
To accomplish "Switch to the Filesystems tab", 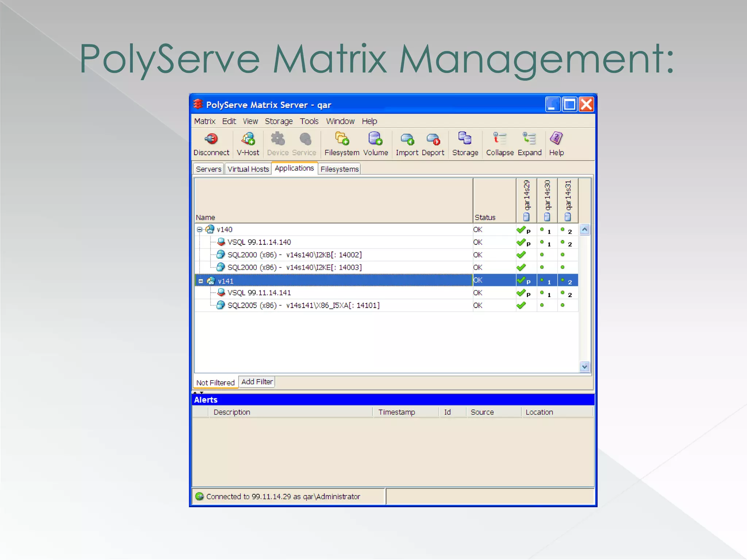I will pyautogui.click(x=340, y=169).
